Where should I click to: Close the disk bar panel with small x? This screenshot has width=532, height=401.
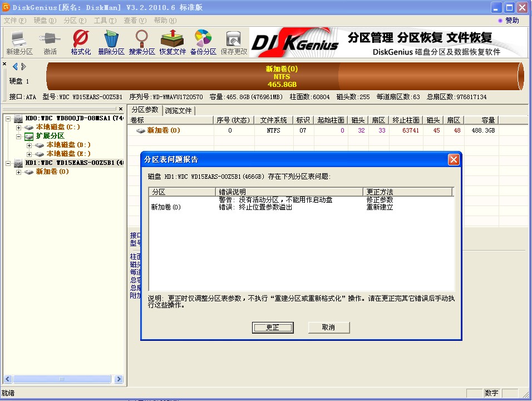[4, 63]
